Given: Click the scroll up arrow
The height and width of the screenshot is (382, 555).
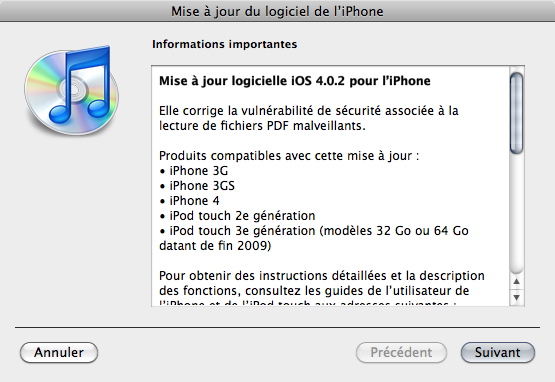Looking at the screenshot, I should click(x=516, y=281).
